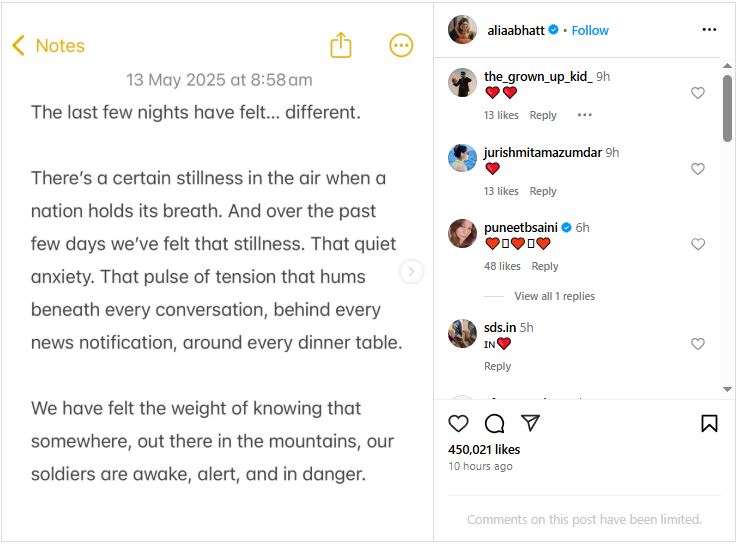View the 450,021 likes list

click(484, 450)
